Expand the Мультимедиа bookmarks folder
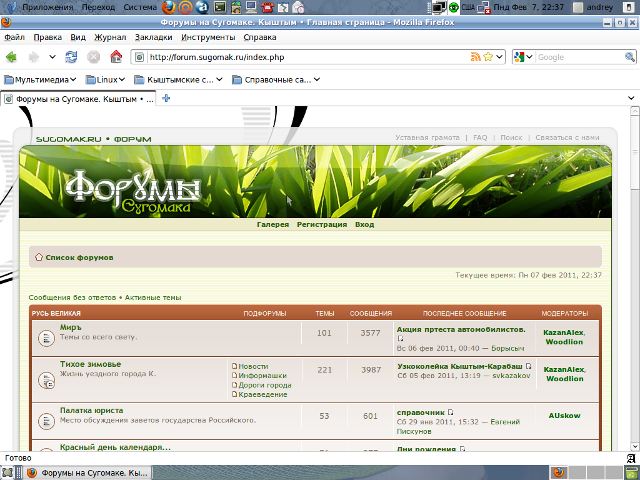Viewport: 640px width, 480px height. point(44,79)
